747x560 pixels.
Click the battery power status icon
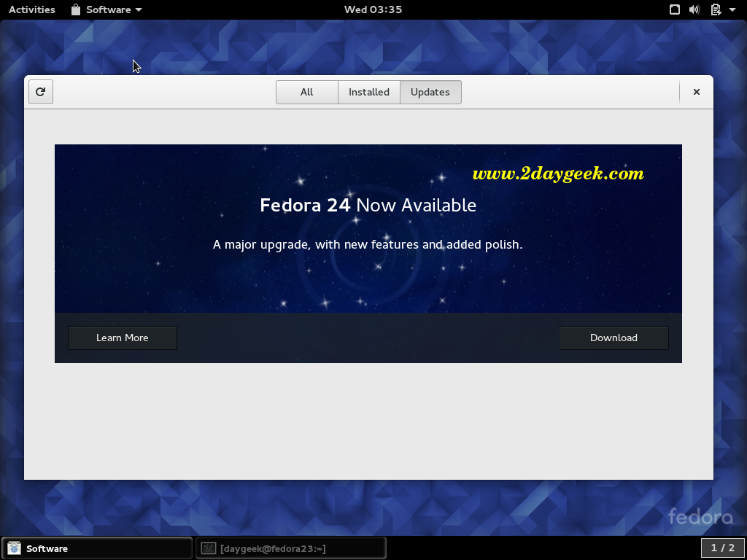(x=716, y=9)
